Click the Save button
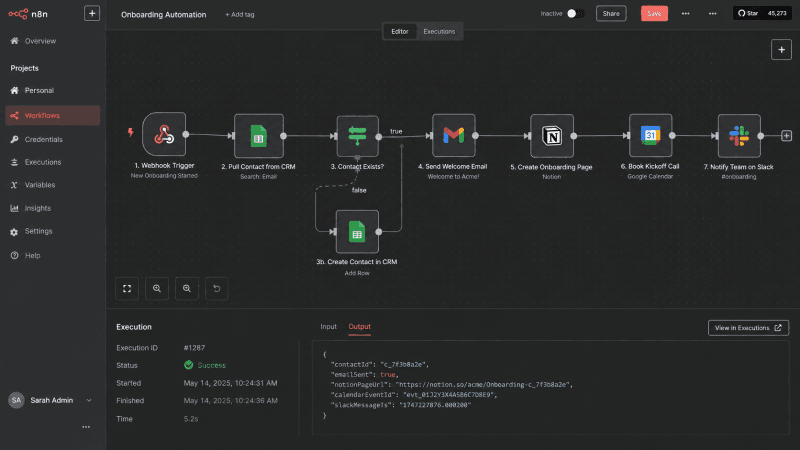 654,14
